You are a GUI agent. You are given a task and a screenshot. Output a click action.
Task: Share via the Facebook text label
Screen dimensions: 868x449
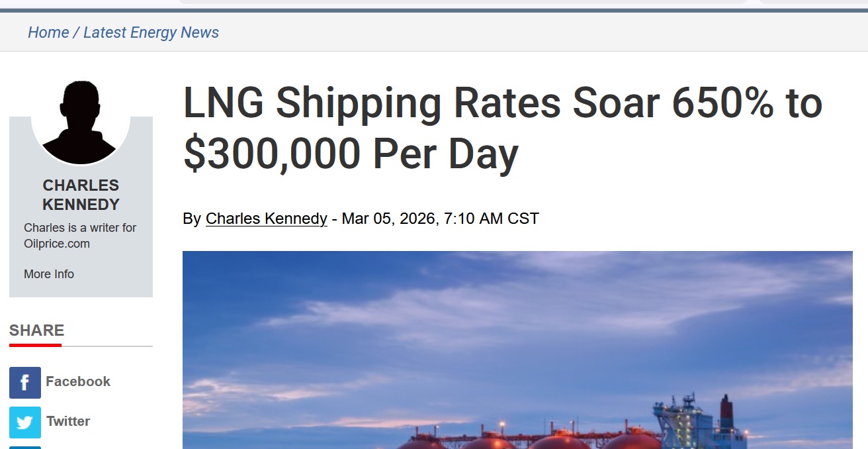(78, 381)
